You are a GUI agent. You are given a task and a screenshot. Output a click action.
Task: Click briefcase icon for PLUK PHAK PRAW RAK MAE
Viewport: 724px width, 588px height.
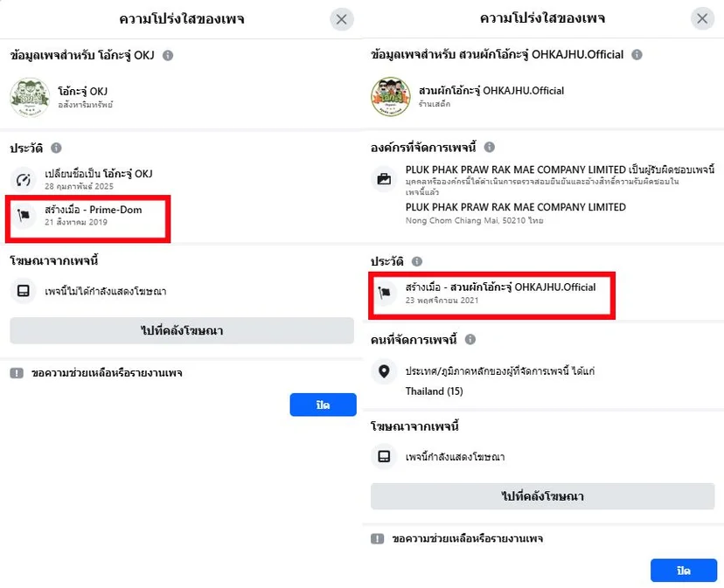point(384,178)
